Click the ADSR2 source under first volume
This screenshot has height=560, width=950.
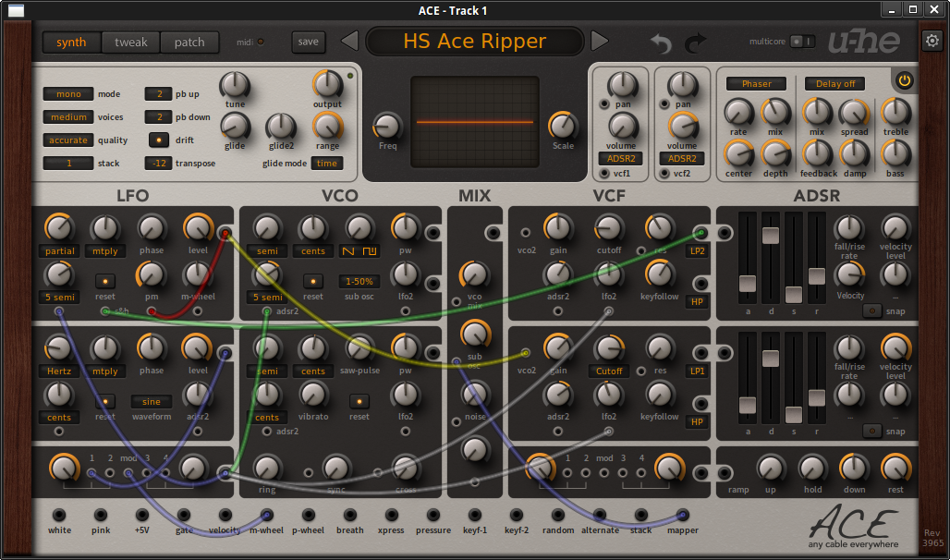(621, 158)
